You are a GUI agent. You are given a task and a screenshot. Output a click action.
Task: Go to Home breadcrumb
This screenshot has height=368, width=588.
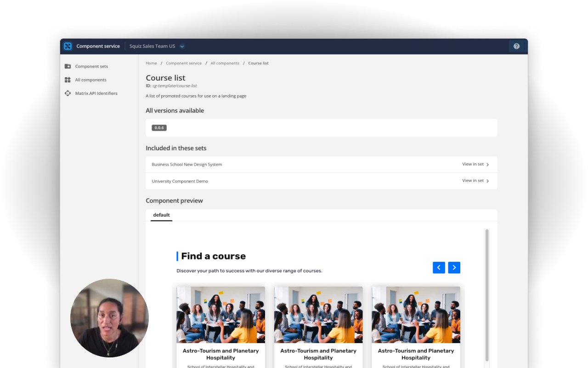pyautogui.click(x=151, y=63)
